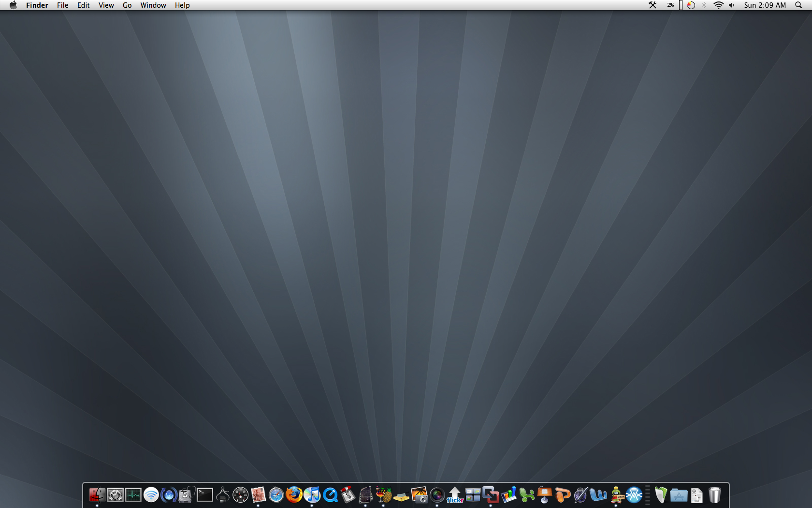Click the Sun 2:09 AM clock
812x508 pixels.
coord(765,5)
